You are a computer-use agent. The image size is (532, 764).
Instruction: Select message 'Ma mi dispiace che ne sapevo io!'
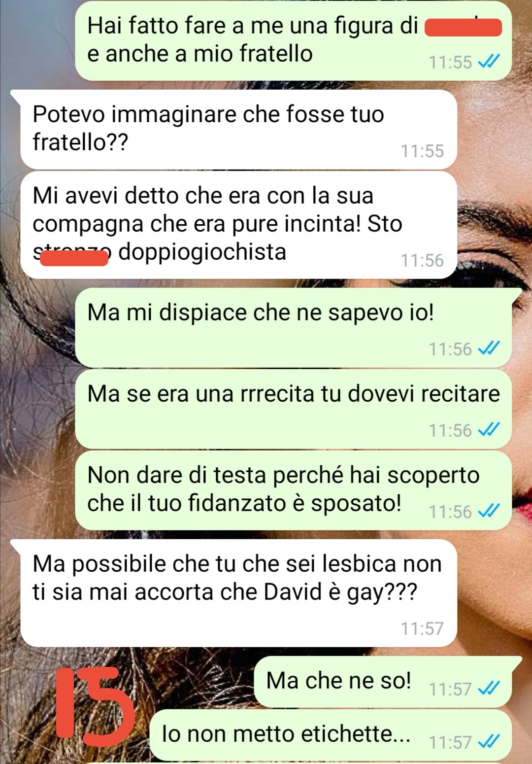[x=294, y=328]
